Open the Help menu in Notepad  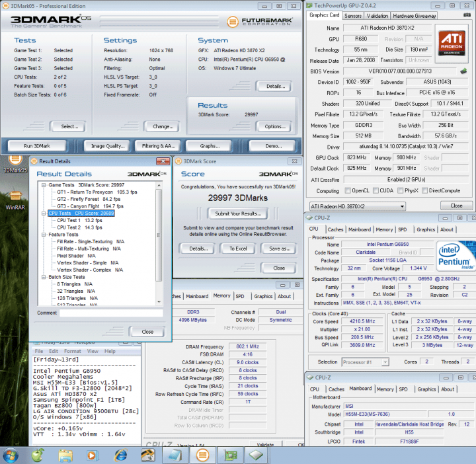pos(110,351)
